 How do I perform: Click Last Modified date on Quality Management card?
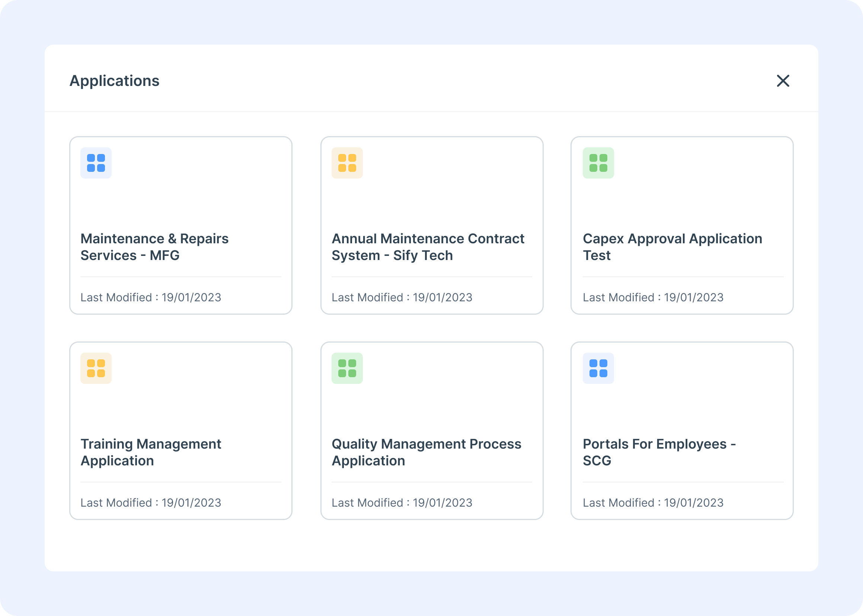pos(402,503)
